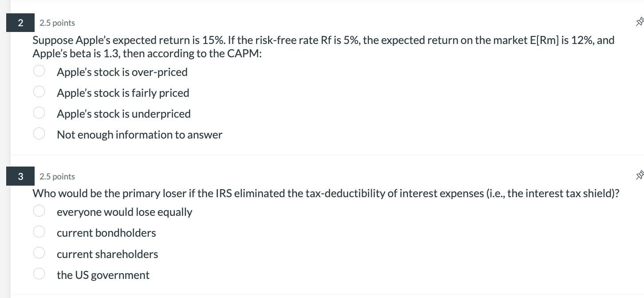This screenshot has height=298, width=644.
Task: Pin question 2 using its pushpin icon
Action: 640,21
